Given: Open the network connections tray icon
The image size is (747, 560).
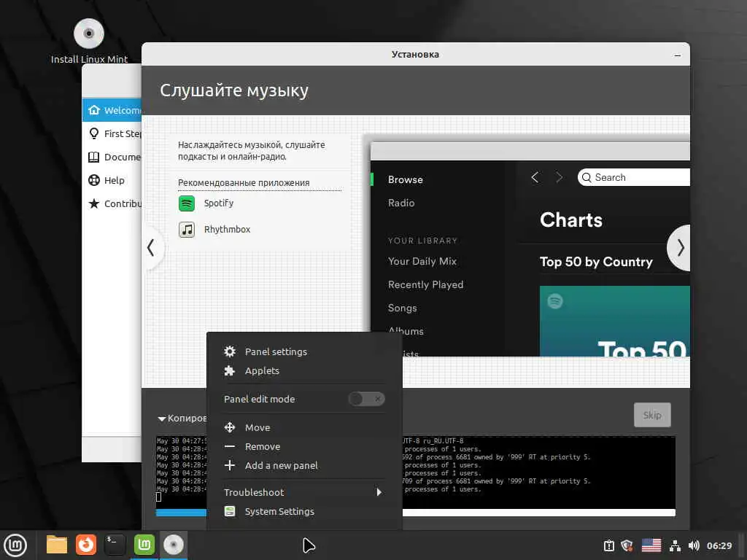Looking at the screenshot, I should pos(675,545).
